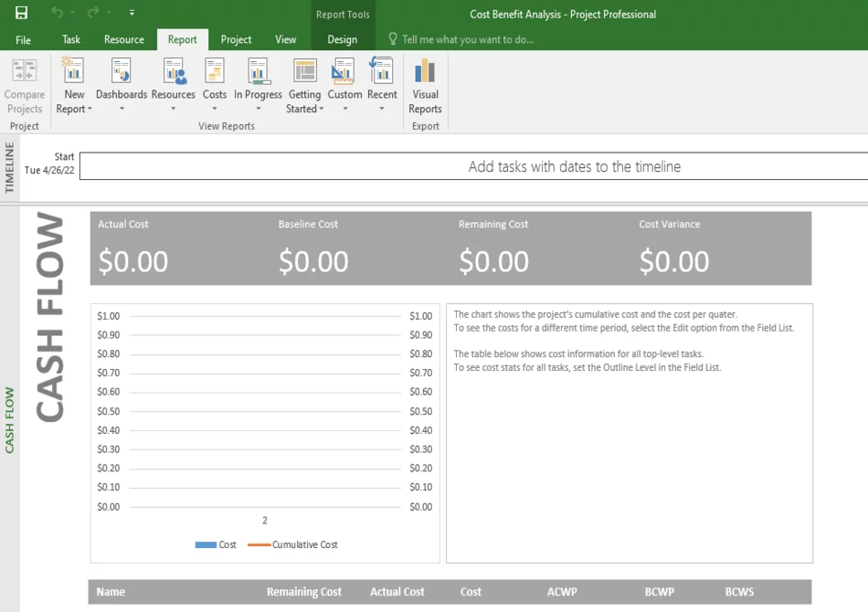Click the Tell me search box
The height and width of the screenshot is (612, 868).
tap(468, 39)
